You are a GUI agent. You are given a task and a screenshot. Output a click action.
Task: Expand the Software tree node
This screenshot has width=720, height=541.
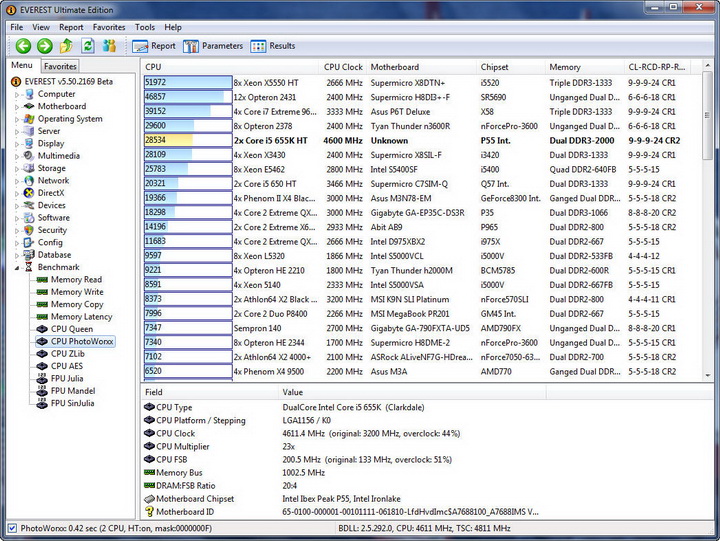(17, 219)
